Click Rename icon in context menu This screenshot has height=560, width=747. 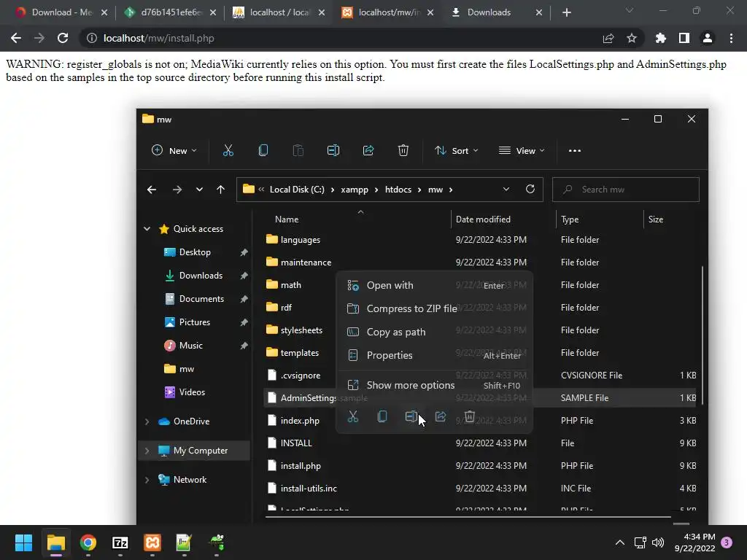411,416
